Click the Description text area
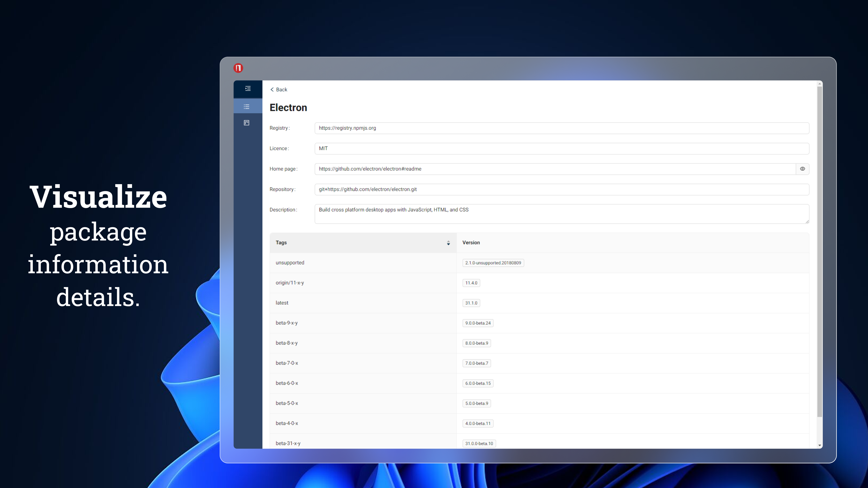The image size is (868, 488). (562, 214)
